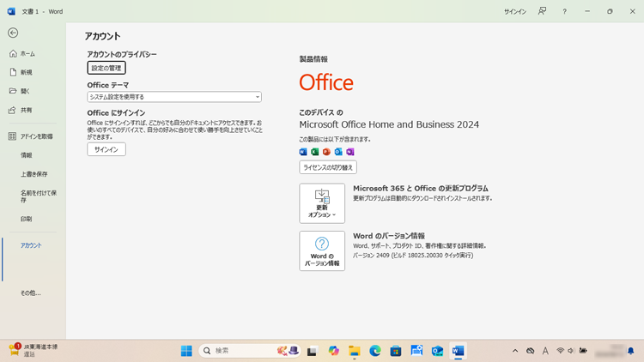Click the OneNote icon in product list
The image size is (644, 362).
[350, 152]
